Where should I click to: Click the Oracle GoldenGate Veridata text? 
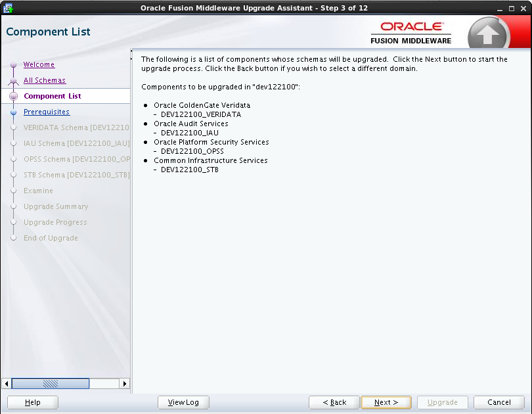click(x=202, y=105)
